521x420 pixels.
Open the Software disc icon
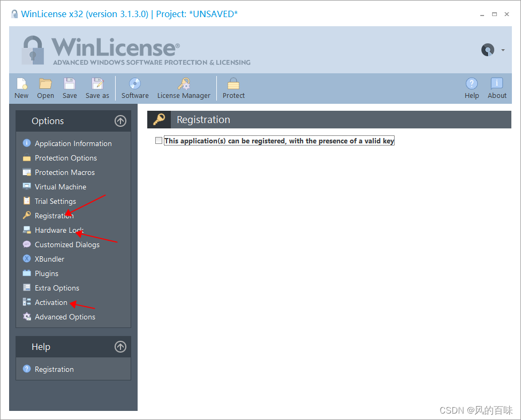click(135, 83)
